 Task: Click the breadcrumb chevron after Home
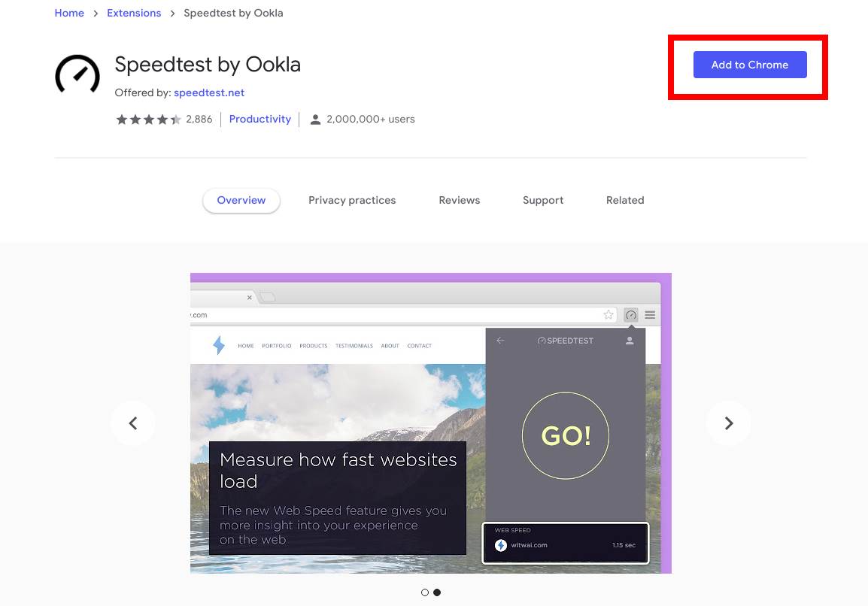tap(96, 13)
